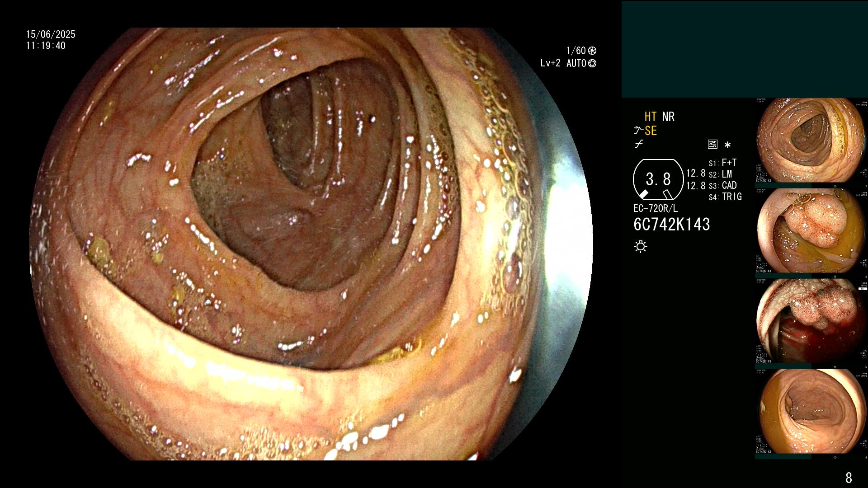Click the S4: TRIG switch assignment
The height and width of the screenshot is (488, 868).
(x=725, y=197)
